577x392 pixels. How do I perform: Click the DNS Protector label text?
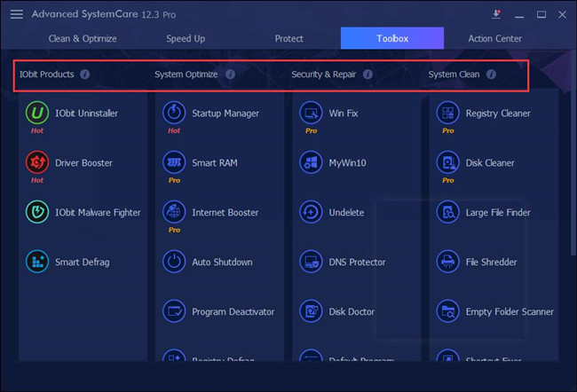(357, 263)
